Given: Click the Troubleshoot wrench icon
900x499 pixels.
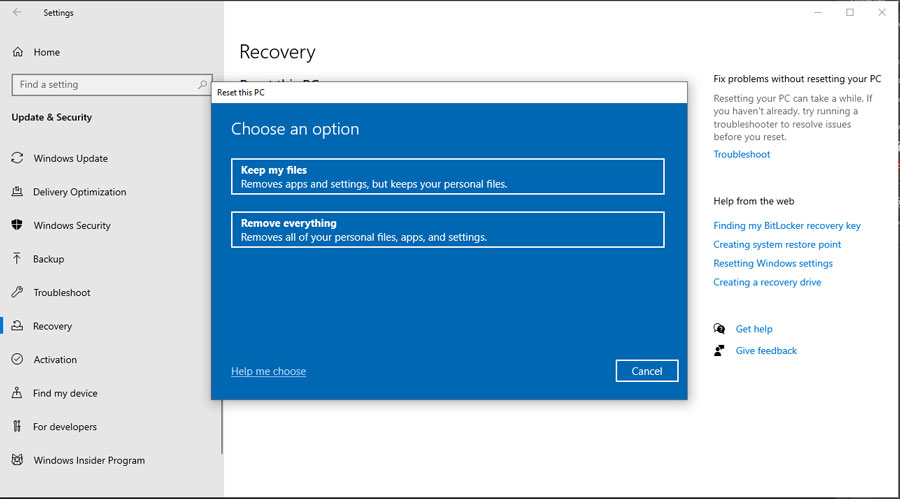Looking at the screenshot, I should click(17, 292).
